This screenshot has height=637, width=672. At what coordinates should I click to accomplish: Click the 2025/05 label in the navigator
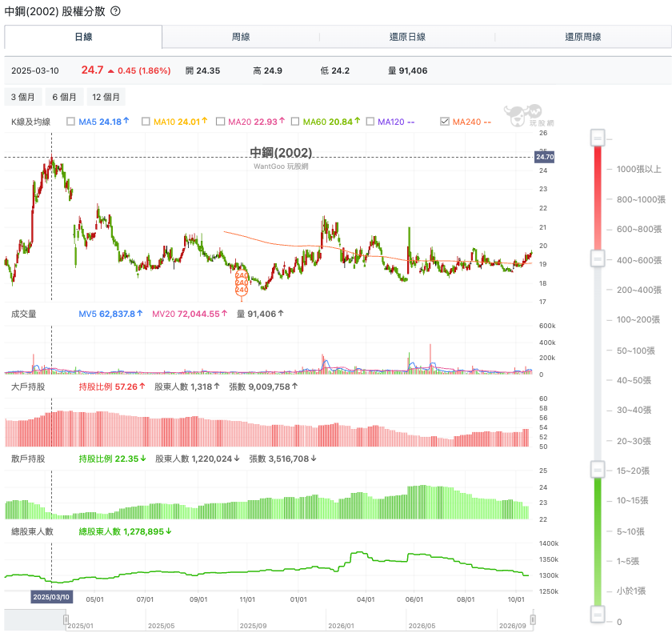[x=161, y=626]
